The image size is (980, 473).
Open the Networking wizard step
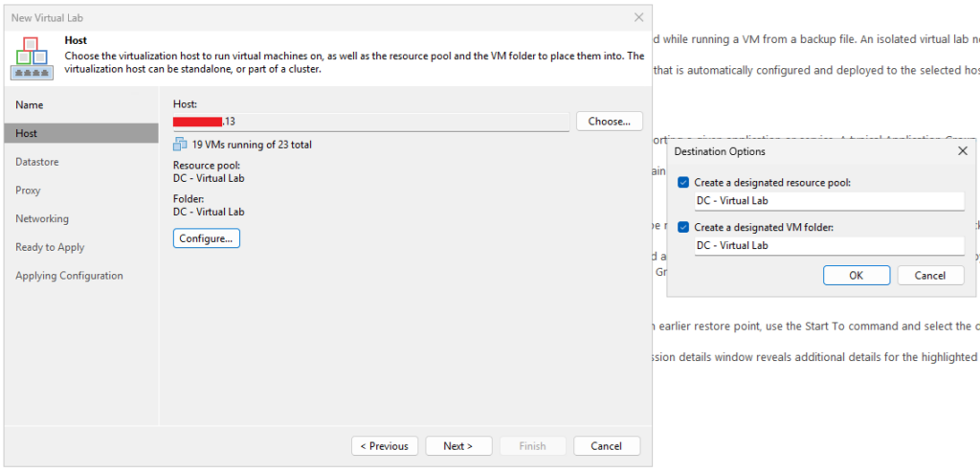(x=42, y=218)
